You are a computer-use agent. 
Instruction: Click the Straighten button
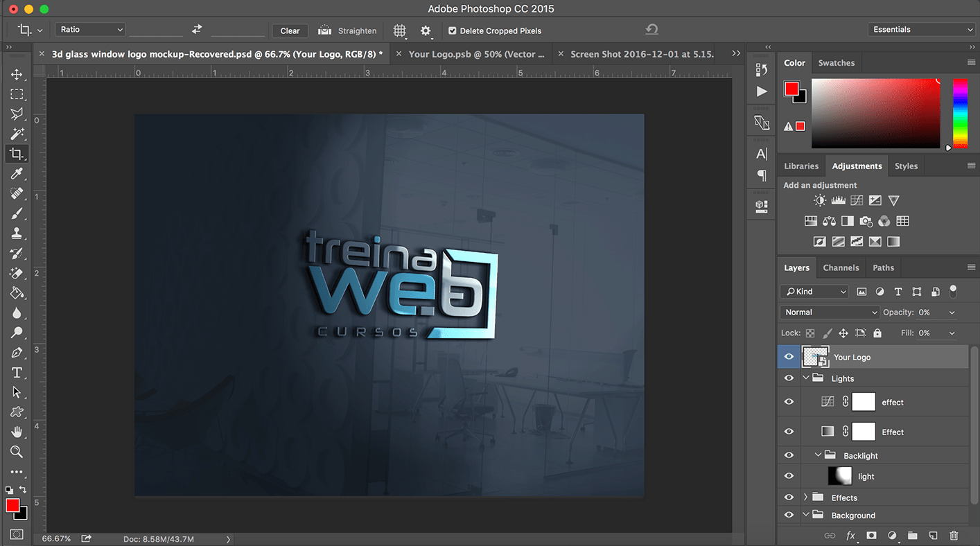[347, 30]
